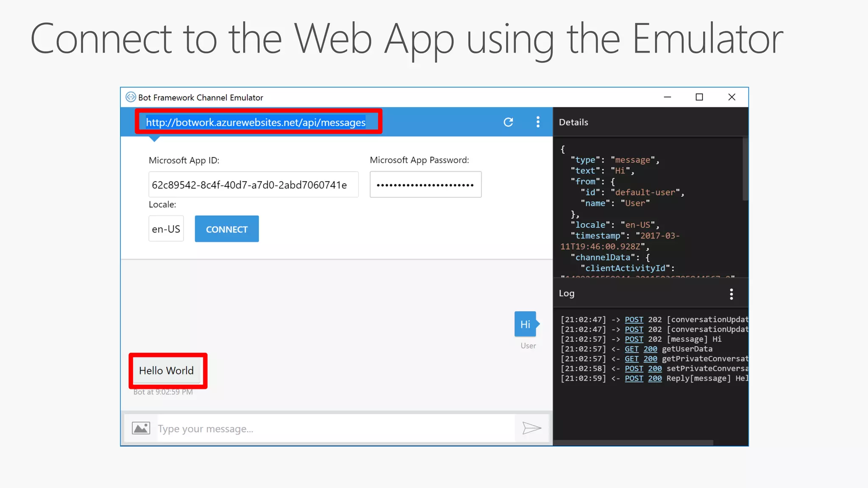Click the Log panel horizontal scrollbar
The width and height of the screenshot is (868, 488).
pos(634,442)
